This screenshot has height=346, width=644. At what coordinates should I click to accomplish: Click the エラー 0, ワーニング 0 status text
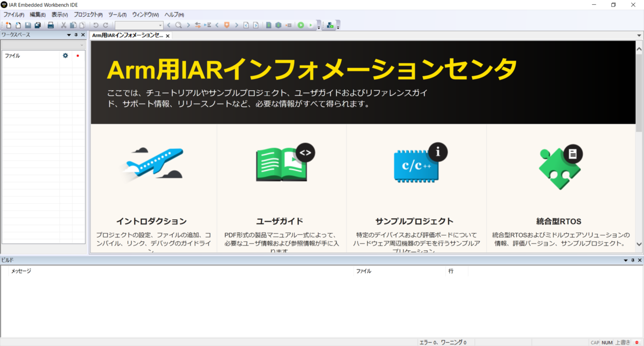[x=443, y=342]
